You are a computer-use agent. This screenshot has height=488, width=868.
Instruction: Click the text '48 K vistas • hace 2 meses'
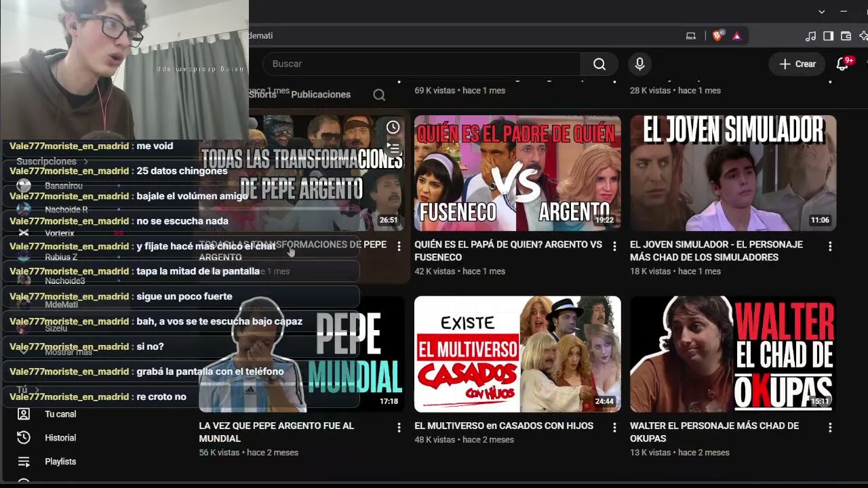[x=464, y=439]
